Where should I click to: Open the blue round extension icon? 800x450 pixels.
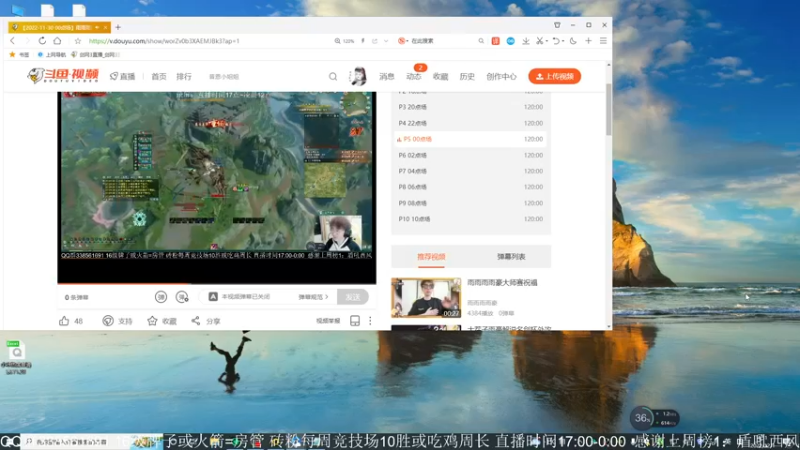(510, 41)
